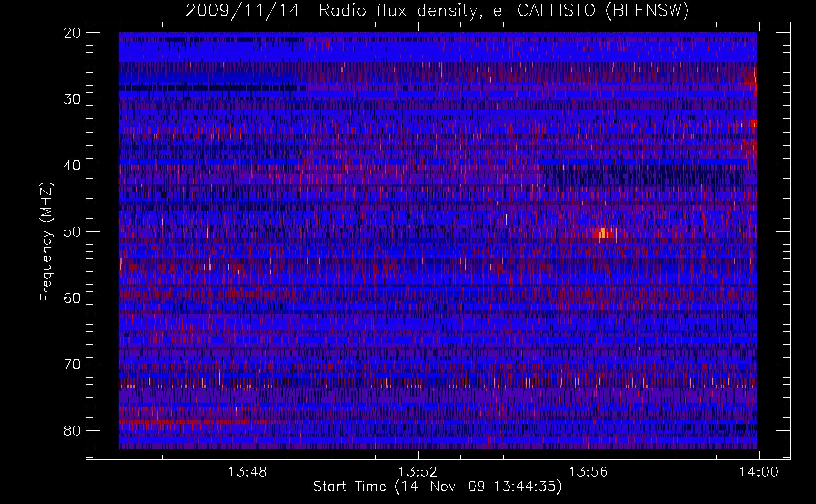Click the '13:52' time tick label
The height and width of the screenshot is (504, 816).
[418, 472]
